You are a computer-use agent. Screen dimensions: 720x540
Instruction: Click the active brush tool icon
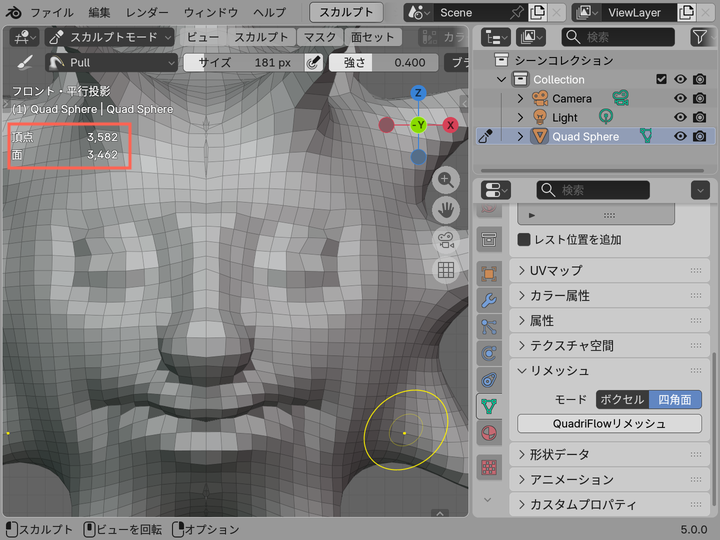coord(24,62)
